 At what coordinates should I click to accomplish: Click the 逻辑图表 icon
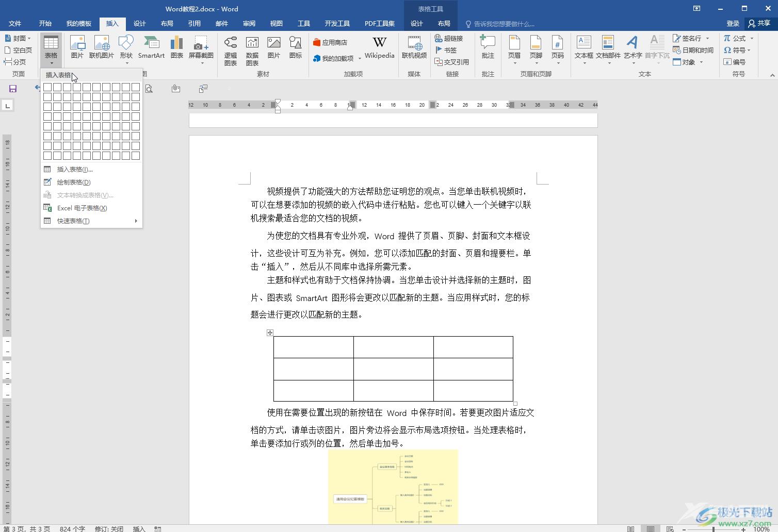[x=231, y=51]
